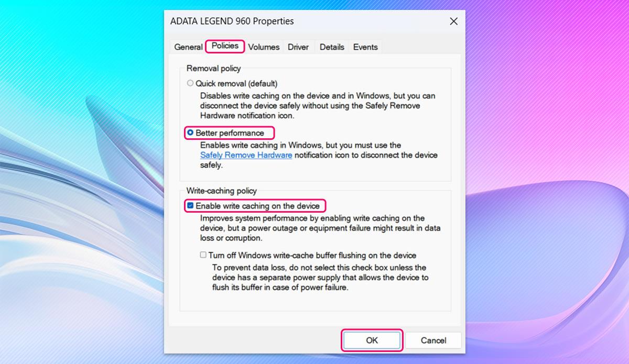Click the Enable write caching label text
The image size is (629, 364).
(257, 206)
